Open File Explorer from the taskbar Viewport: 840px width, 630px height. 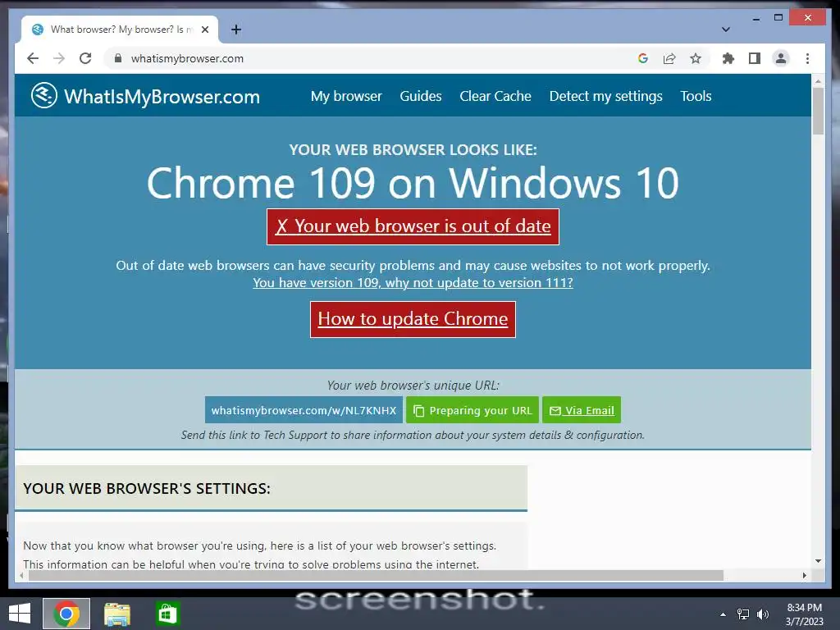click(x=117, y=614)
